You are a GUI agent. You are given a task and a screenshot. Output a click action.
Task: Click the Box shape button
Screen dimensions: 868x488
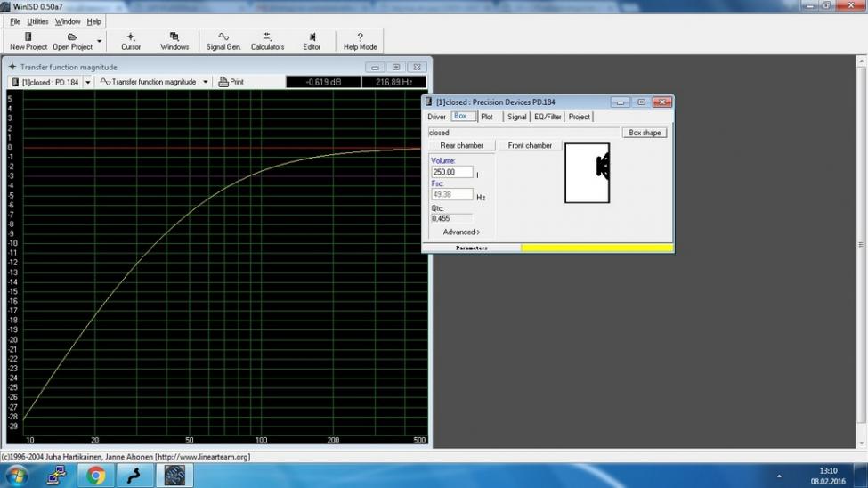(x=645, y=133)
